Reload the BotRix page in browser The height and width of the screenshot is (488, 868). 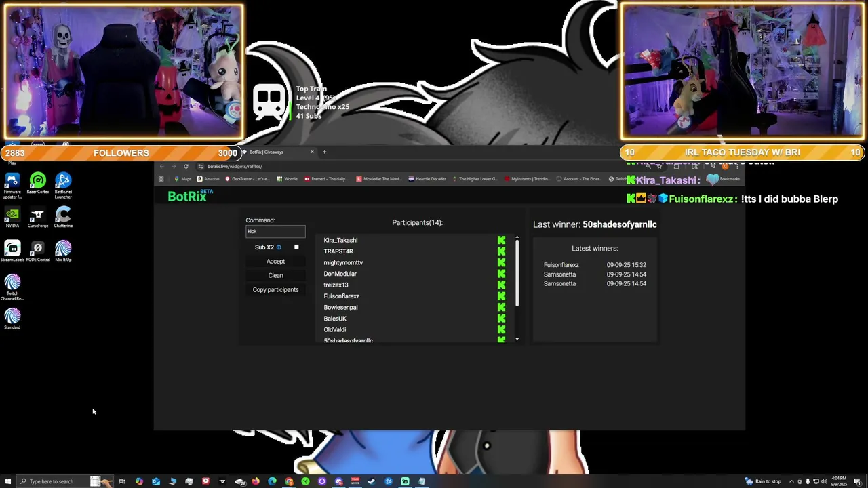tap(186, 166)
